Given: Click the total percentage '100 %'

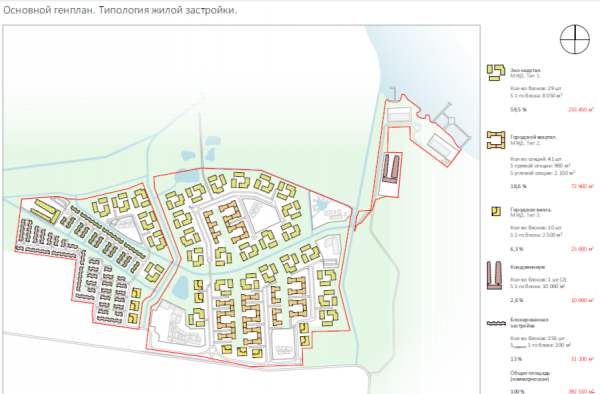Looking at the screenshot, I should tap(517, 391).
